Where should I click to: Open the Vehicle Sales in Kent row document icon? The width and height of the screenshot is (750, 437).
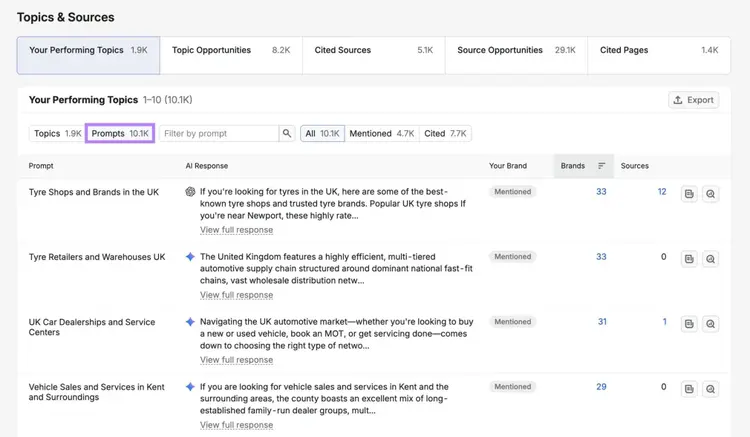coord(689,389)
